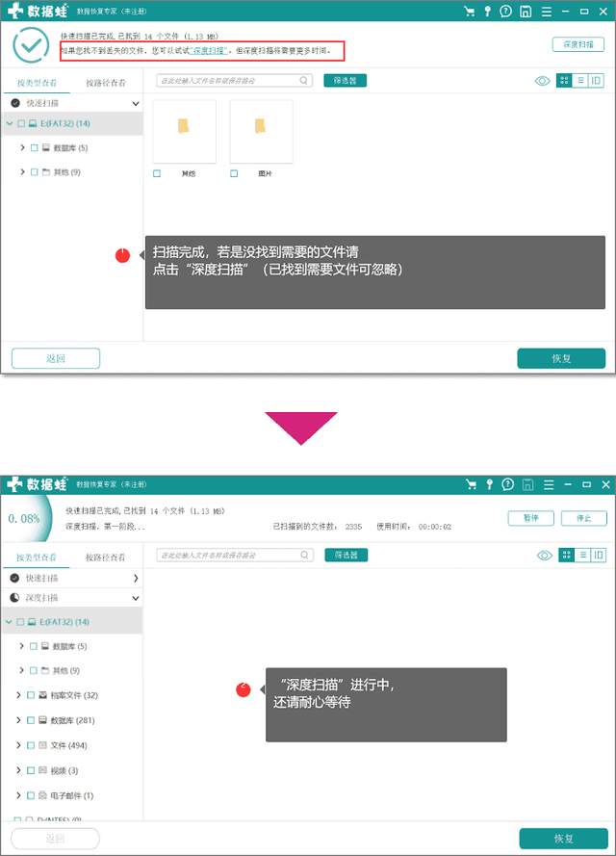
Task: Click the 暂停 button in the bottom window
Action: [x=530, y=518]
